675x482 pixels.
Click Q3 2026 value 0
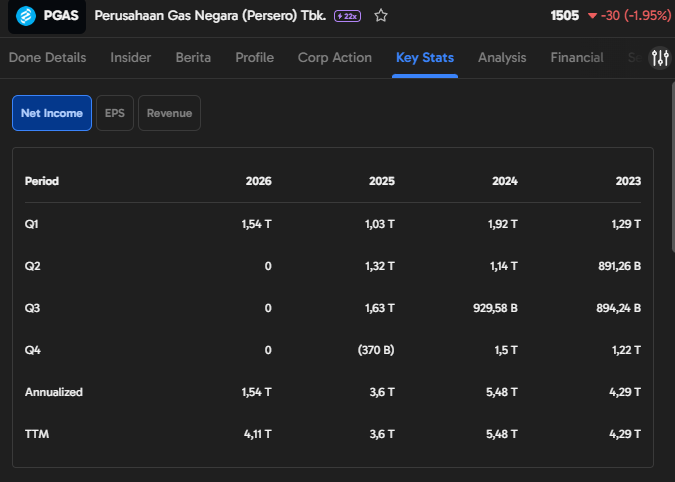[268, 308]
